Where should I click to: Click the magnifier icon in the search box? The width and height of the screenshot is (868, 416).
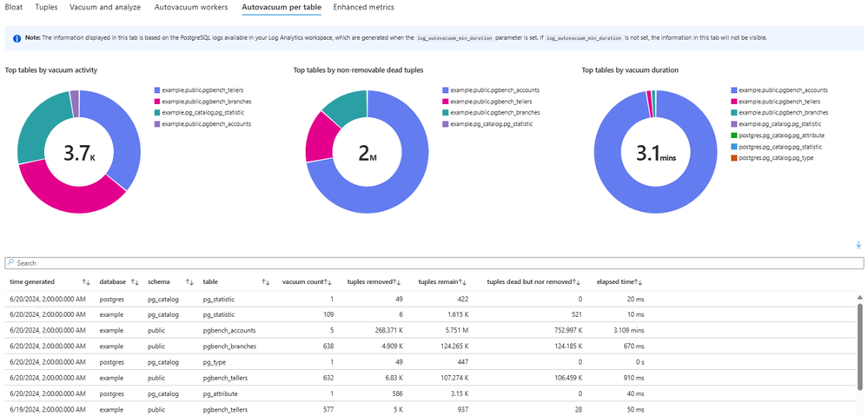click(11, 263)
